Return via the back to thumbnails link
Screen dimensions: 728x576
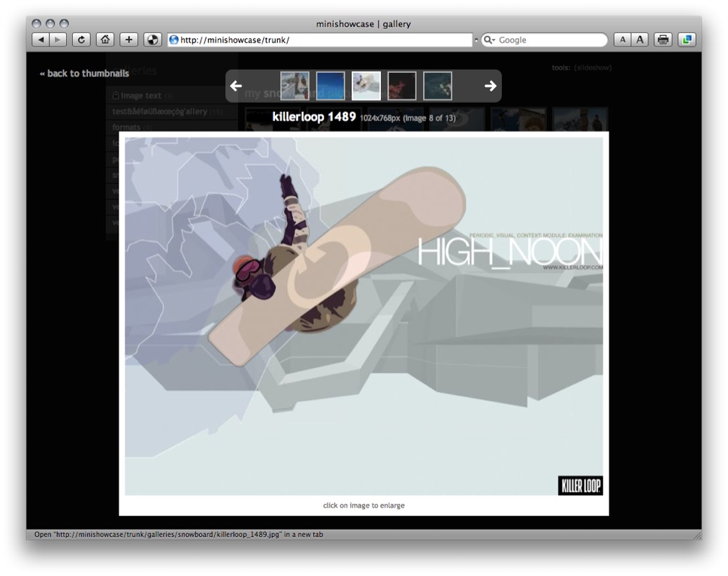(84, 74)
